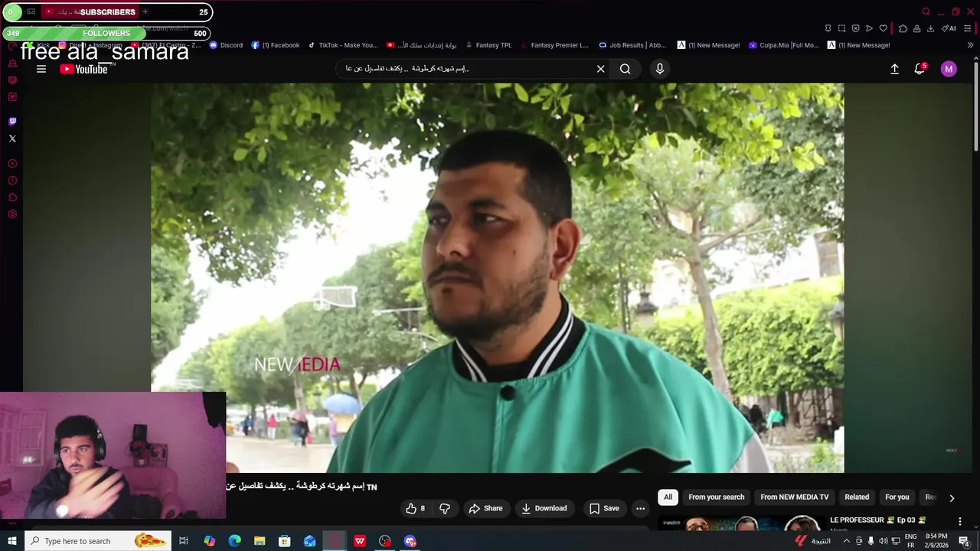Open the Job Results | Abb... bookmark

632,45
